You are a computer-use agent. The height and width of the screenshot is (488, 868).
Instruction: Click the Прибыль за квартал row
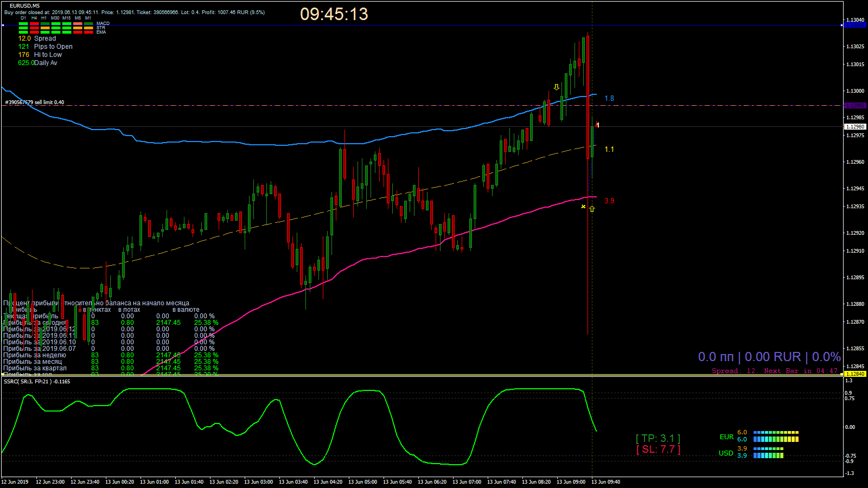tap(111, 368)
